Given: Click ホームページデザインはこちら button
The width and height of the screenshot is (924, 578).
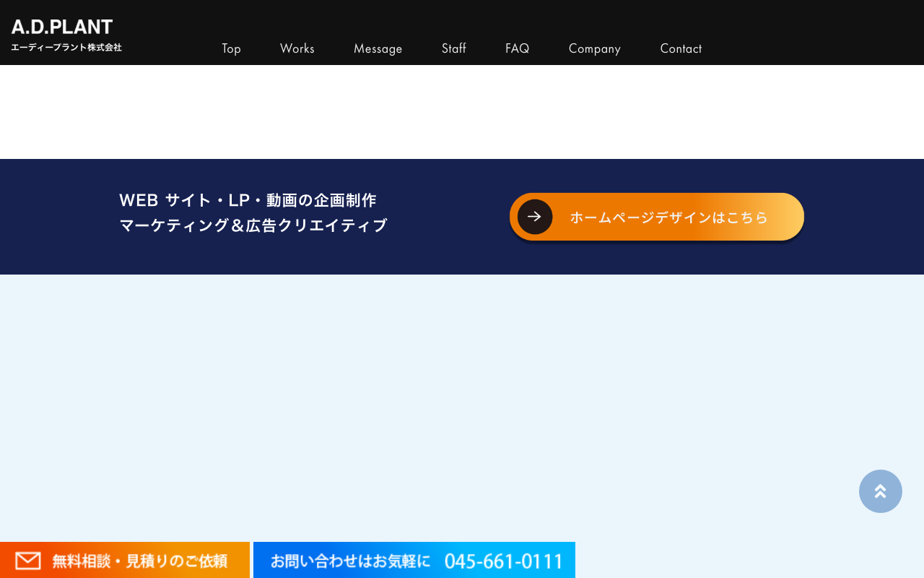Looking at the screenshot, I should pyautogui.click(x=668, y=216).
